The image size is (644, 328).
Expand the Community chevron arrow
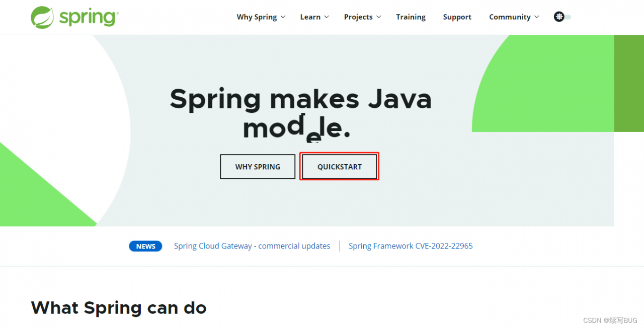[x=536, y=17]
